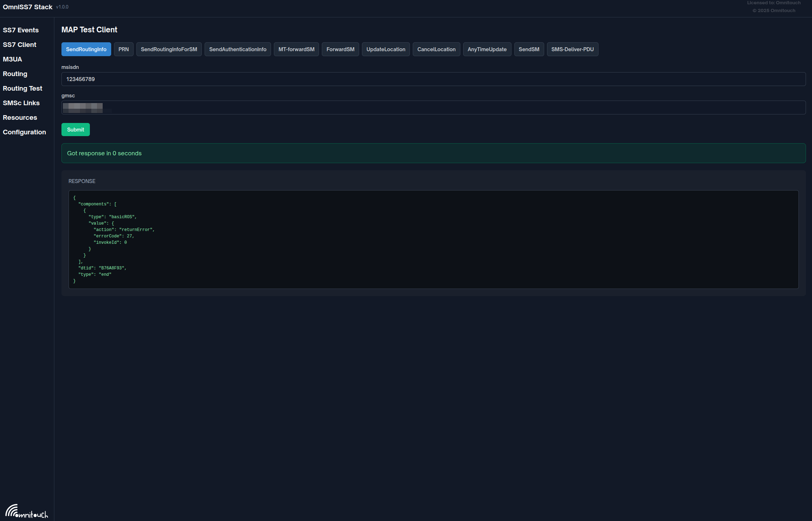Open the MT-forwardSM test form
Screen dimensions: 812x521
tap(296, 49)
